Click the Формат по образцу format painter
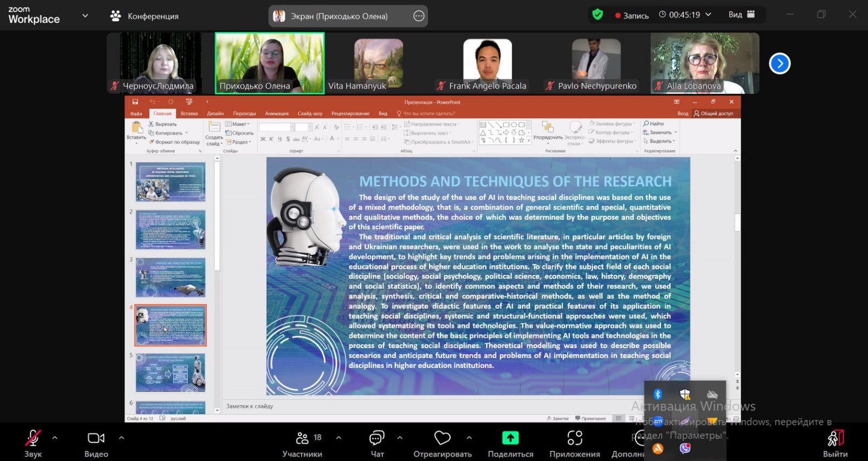Viewport: 868px width, 461px height. click(175, 142)
